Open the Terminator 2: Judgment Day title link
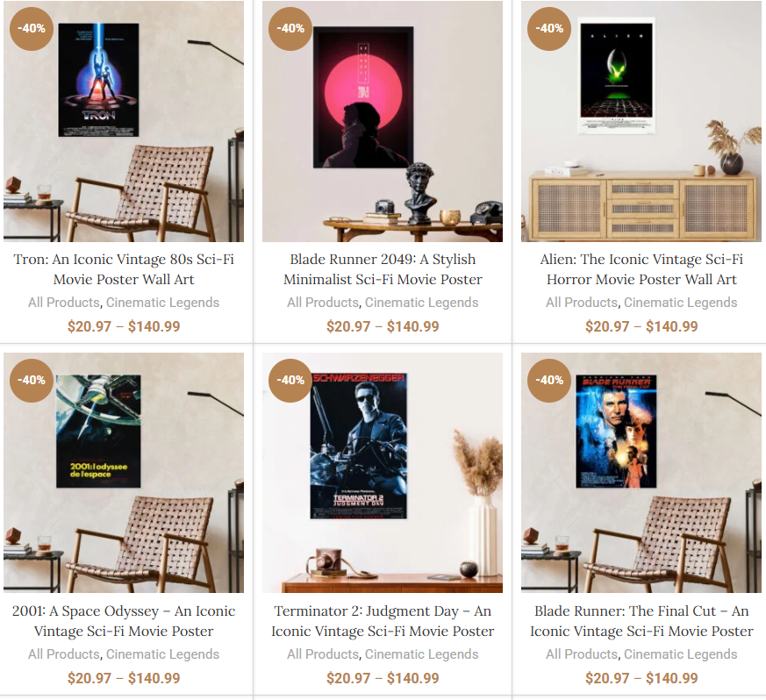 point(383,621)
